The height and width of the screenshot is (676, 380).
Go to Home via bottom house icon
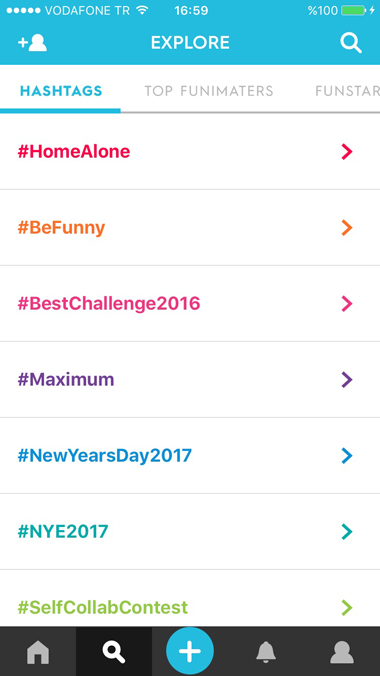pos(38,651)
